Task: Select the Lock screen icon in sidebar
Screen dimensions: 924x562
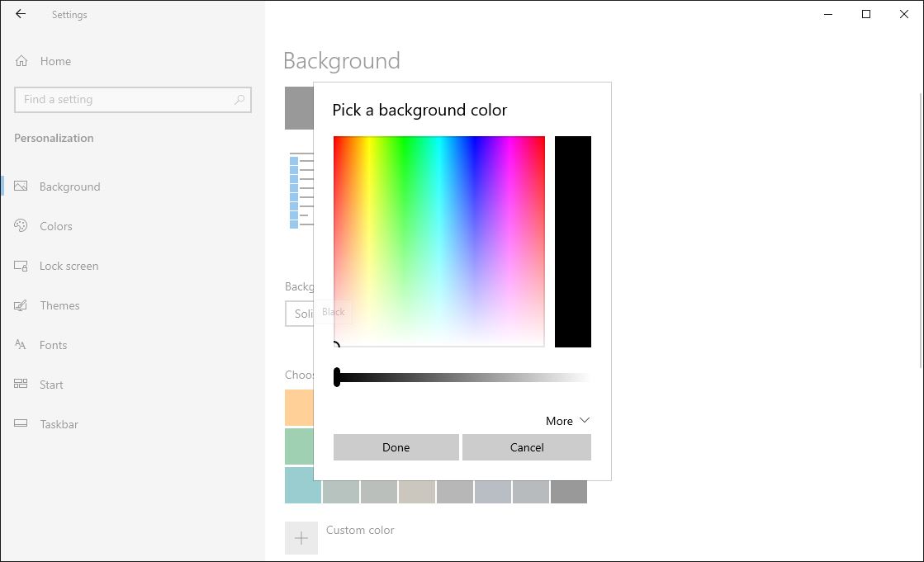Action: 20,266
